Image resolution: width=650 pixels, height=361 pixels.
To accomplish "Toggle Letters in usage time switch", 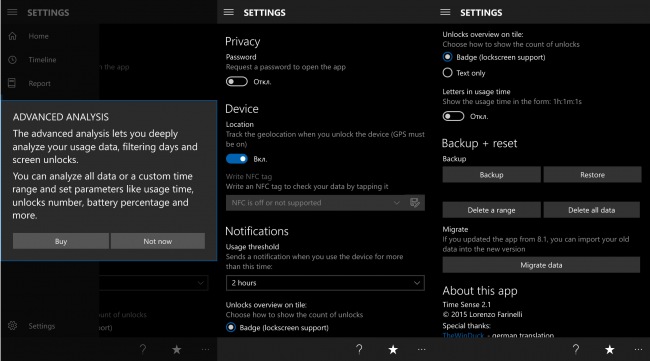I will 453,116.
